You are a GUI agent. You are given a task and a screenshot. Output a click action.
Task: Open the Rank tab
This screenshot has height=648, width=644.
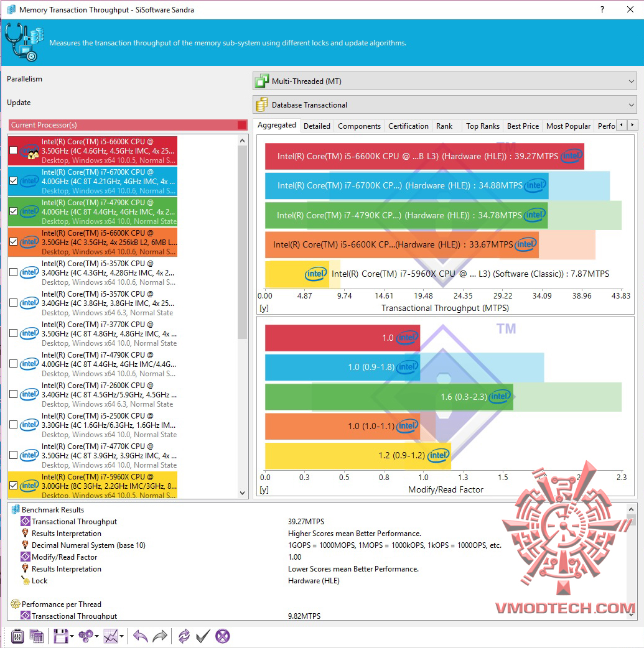tap(444, 126)
